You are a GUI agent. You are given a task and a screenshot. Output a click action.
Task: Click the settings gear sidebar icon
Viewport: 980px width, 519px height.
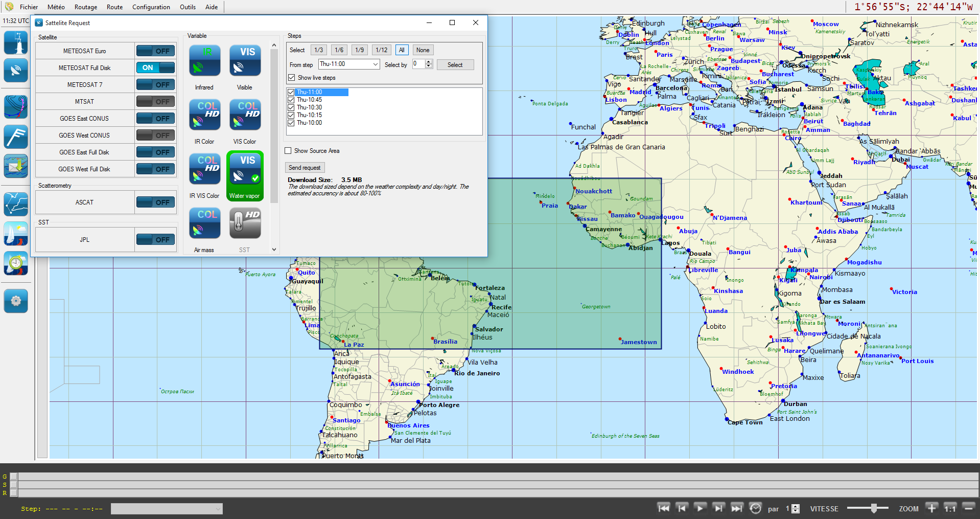(x=16, y=301)
